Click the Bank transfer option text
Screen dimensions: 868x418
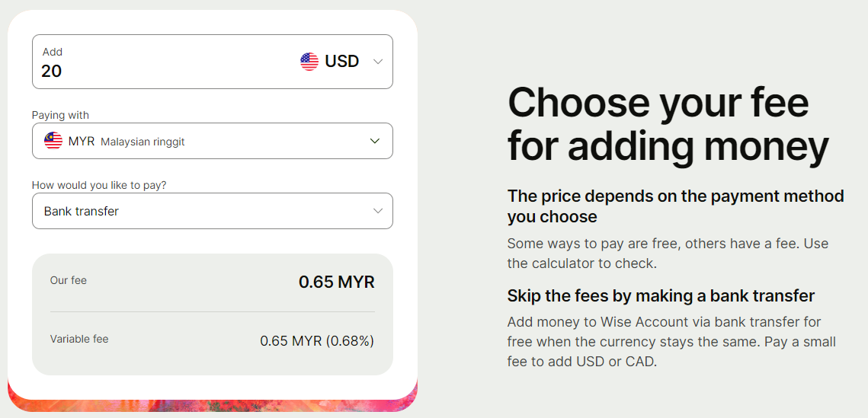pos(82,211)
